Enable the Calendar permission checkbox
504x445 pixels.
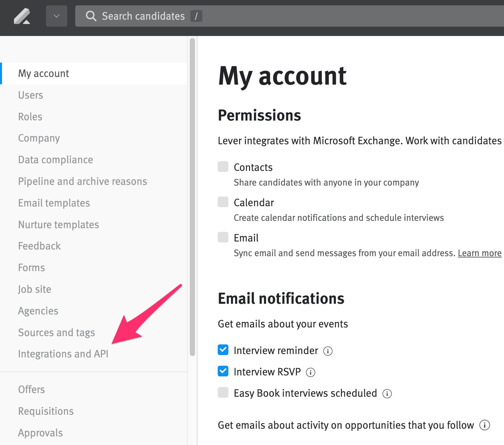coord(223,202)
